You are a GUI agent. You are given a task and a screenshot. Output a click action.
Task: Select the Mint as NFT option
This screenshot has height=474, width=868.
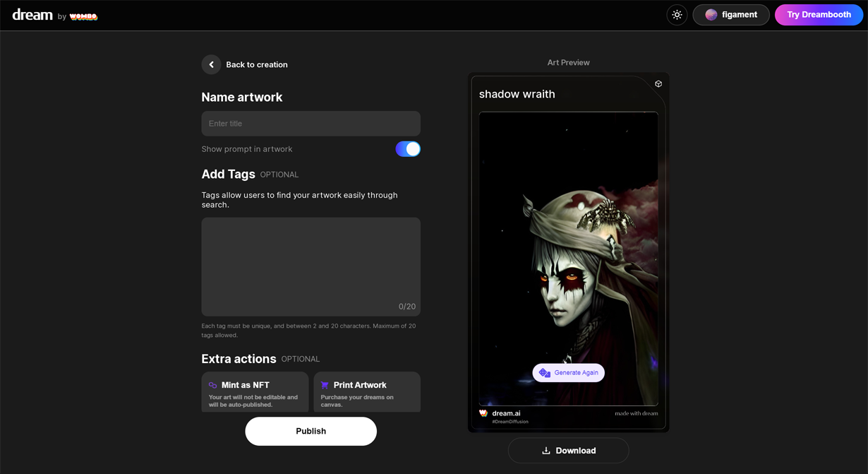pyautogui.click(x=255, y=392)
